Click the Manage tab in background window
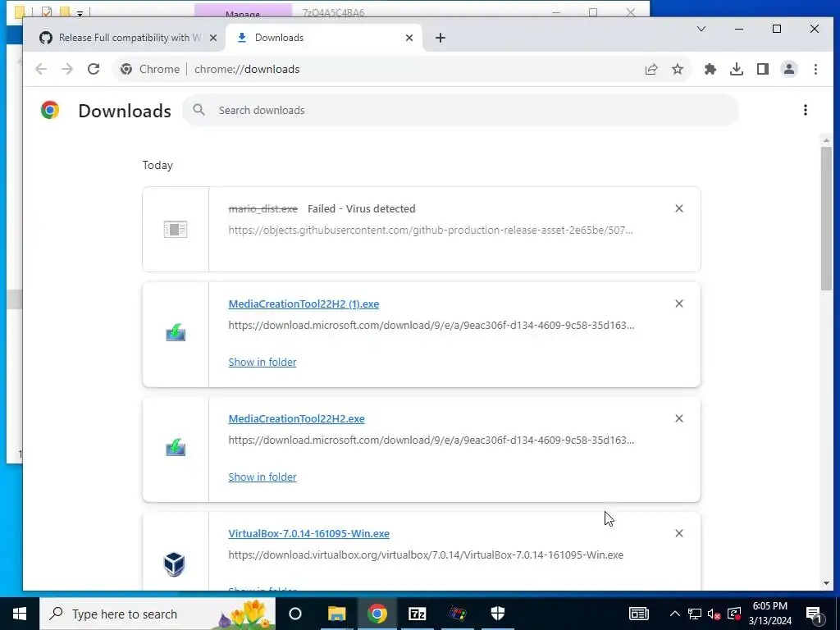Viewport: 840px width, 630px height. tap(243, 13)
